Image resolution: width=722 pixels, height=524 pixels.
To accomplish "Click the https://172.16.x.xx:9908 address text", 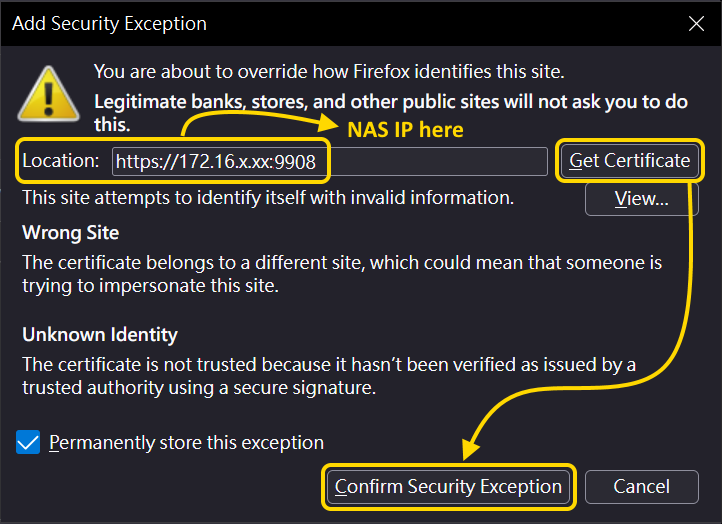I will (216, 162).
